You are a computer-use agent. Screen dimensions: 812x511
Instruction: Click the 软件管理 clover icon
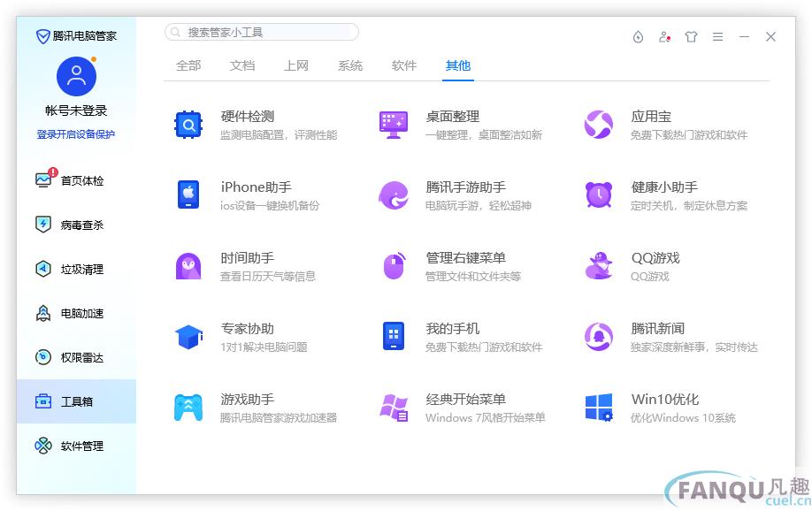(43, 446)
